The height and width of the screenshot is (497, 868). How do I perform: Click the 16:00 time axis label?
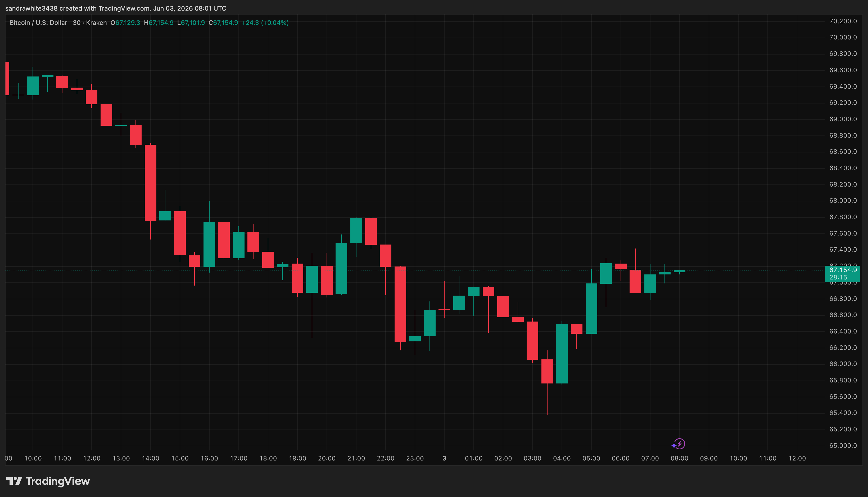[x=209, y=458]
